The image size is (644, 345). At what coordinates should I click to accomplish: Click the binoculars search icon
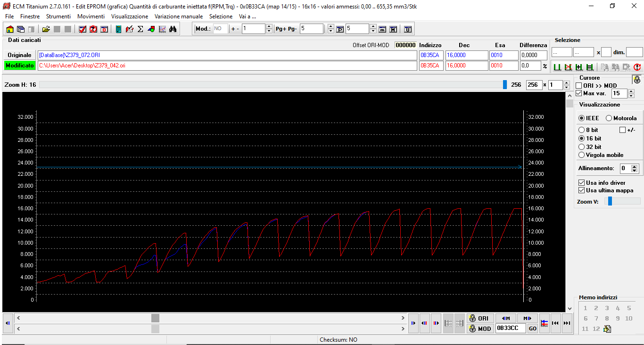(x=173, y=29)
